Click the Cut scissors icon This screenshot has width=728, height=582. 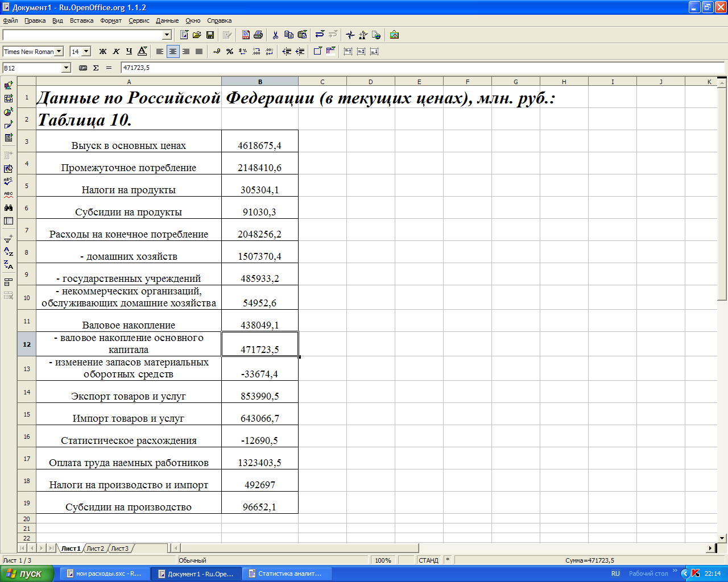click(x=275, y=35)
